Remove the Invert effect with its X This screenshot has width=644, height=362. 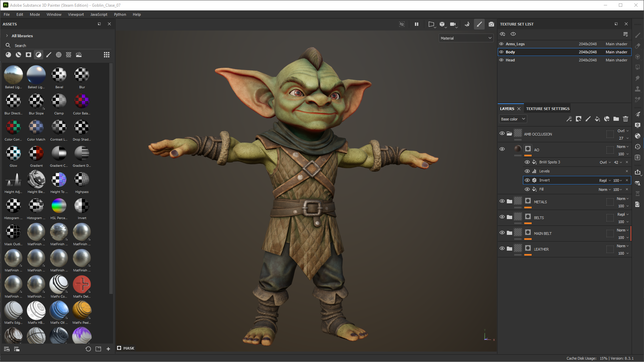627,180
